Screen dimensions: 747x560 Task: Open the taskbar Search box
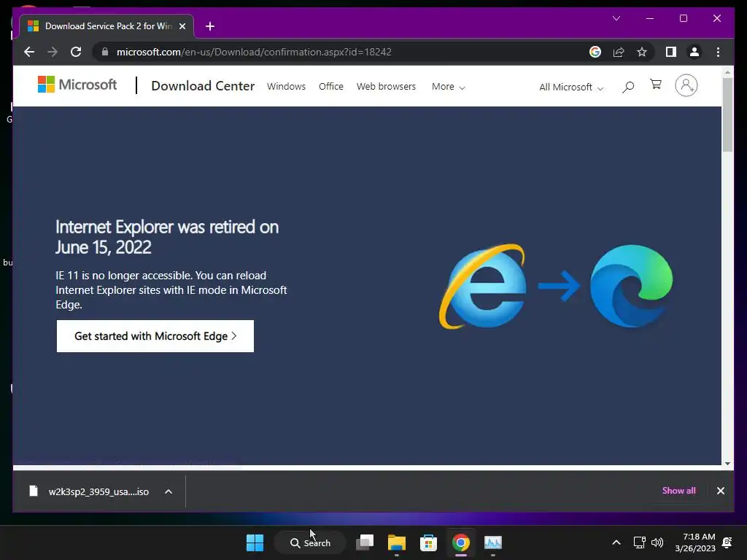pyautogui.click(x=310, y=542)
